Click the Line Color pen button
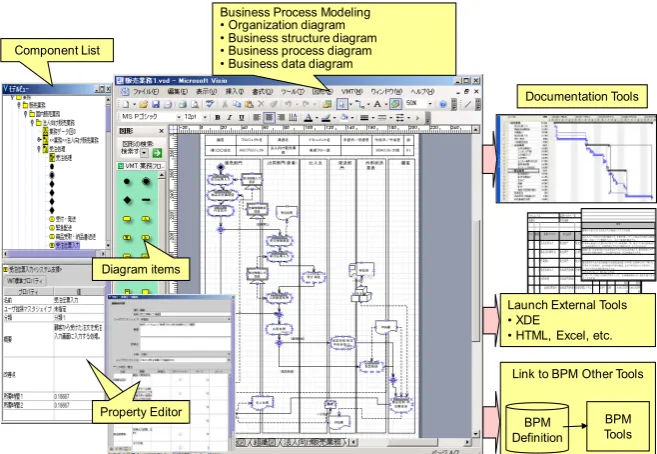The image size is (657, 454). 326,118
